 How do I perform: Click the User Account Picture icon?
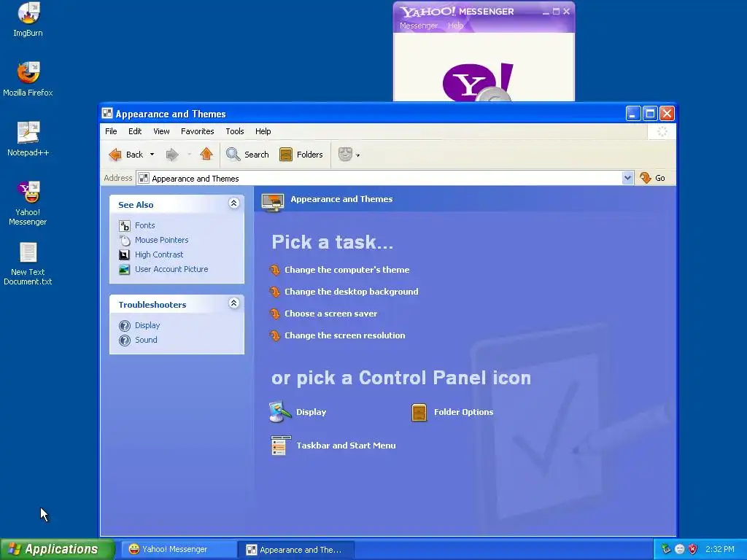(124, 270)
